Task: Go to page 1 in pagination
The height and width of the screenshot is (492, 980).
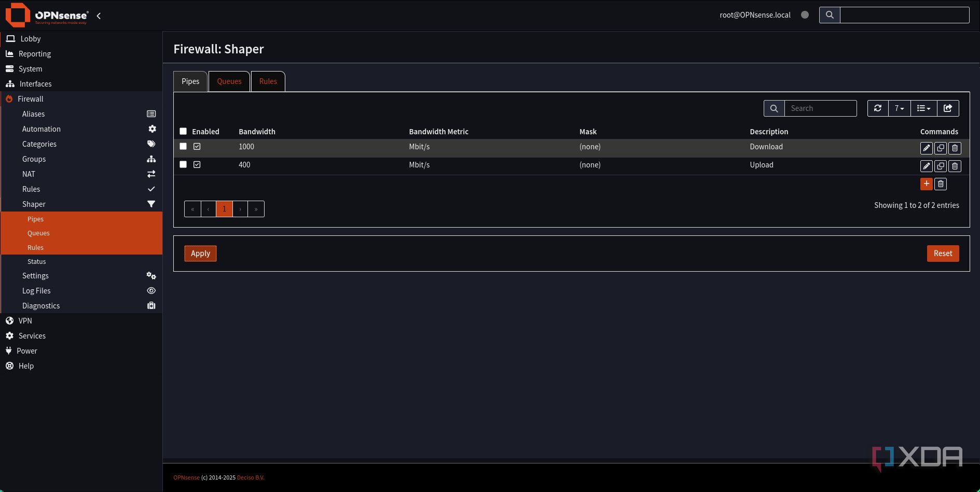Action: click(224, 209)
